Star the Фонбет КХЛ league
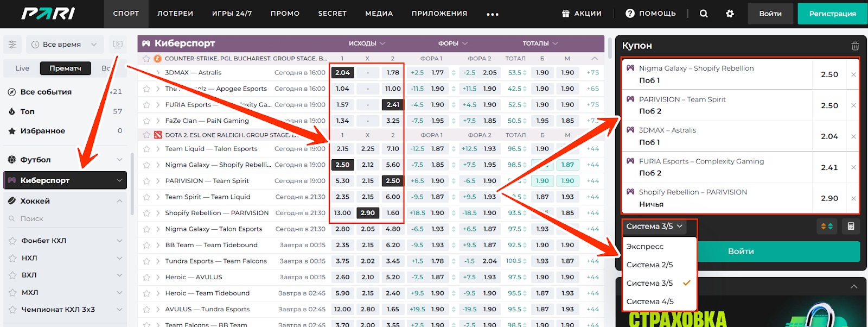Viewport: 868px width, 327px height. (x=12, y=241)
